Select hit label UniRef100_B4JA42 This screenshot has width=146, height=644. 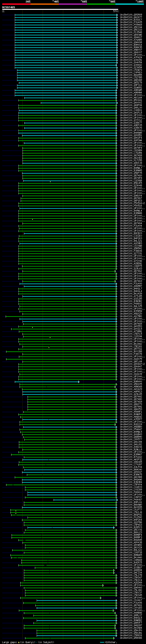(x=131, y=344)
